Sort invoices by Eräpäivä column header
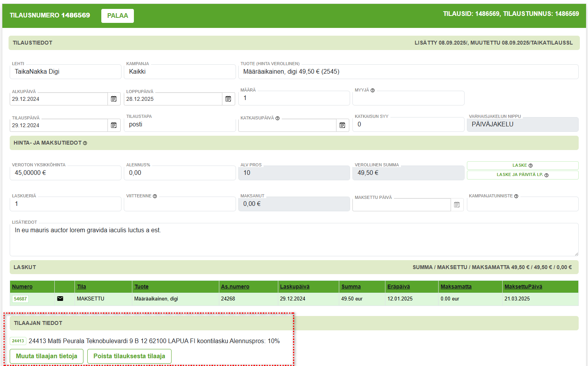588x366 pixels. tap(398, 287)
